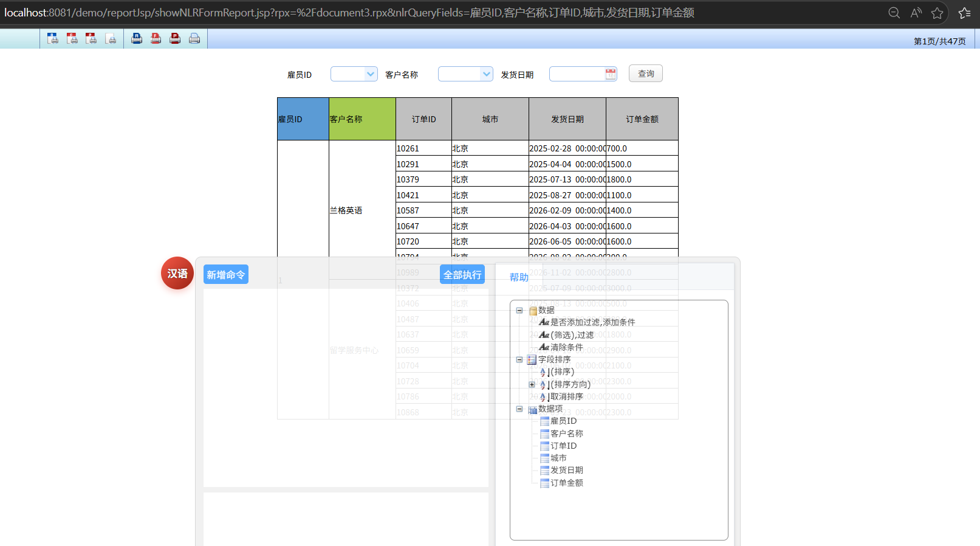Expand the (排序方向) tree node
The height and width of the screenshot is (546, 980).
pyautogui.click(x=532, y=384)
